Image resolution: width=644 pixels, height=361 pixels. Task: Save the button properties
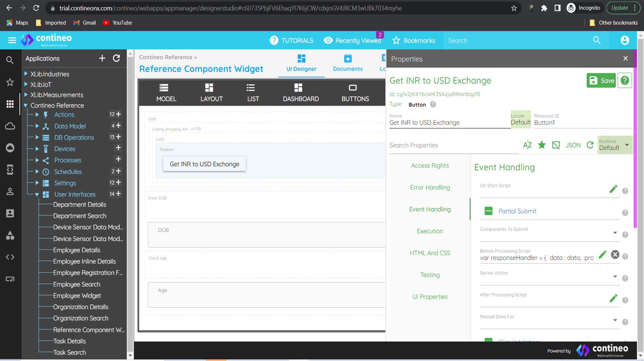click(601, 80)
